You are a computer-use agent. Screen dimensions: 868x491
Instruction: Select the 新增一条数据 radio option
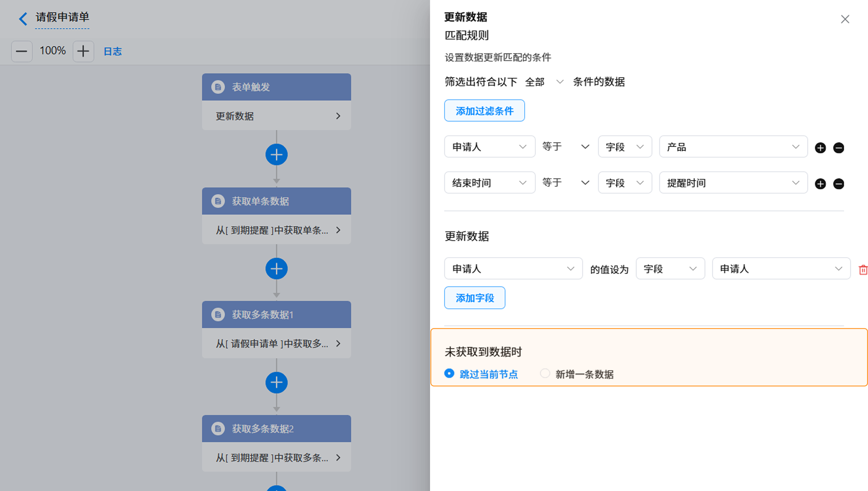pos(545,374)
